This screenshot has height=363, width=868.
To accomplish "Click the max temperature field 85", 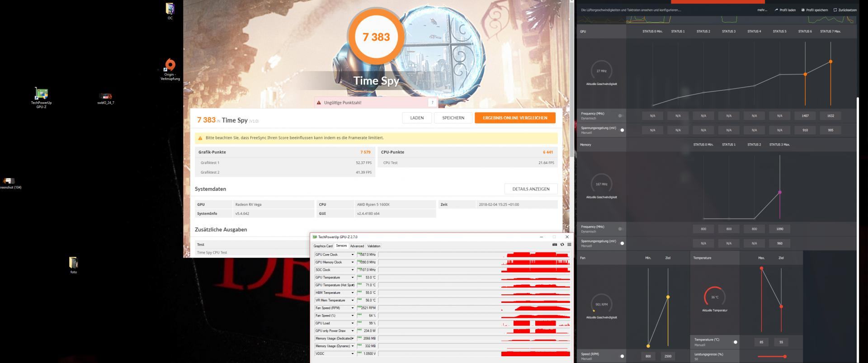I will point(761,342).
